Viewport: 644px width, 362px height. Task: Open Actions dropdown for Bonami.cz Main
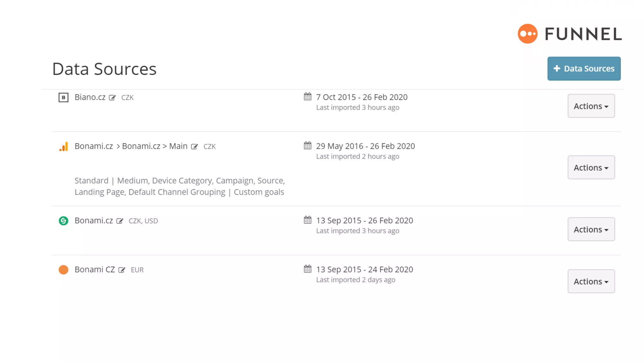click(x=591, y=167)
